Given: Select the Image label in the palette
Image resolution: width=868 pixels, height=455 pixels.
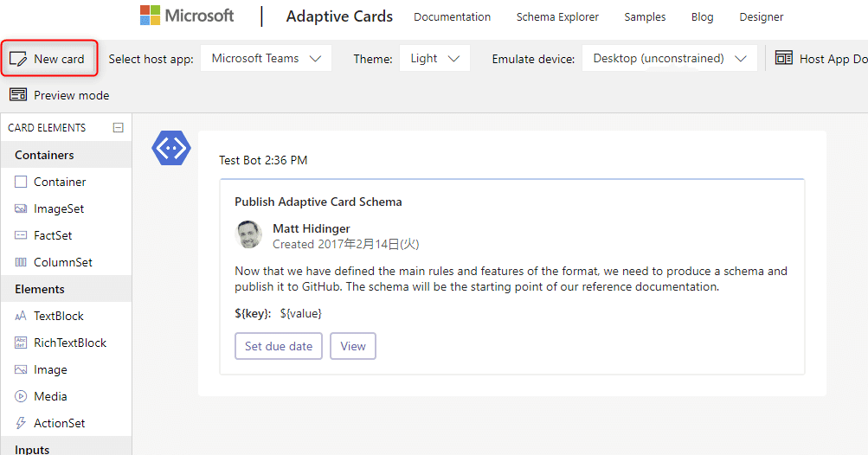Looking at the screenshot, I should pos(50,369).
